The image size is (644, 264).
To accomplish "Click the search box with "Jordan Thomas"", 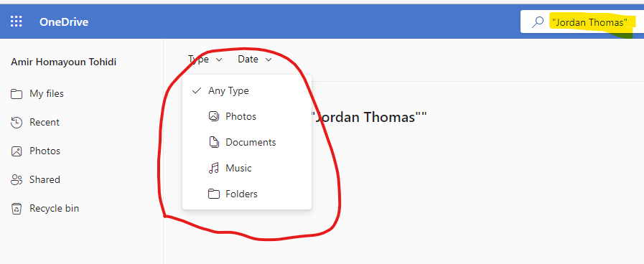I will pos(582,22).
